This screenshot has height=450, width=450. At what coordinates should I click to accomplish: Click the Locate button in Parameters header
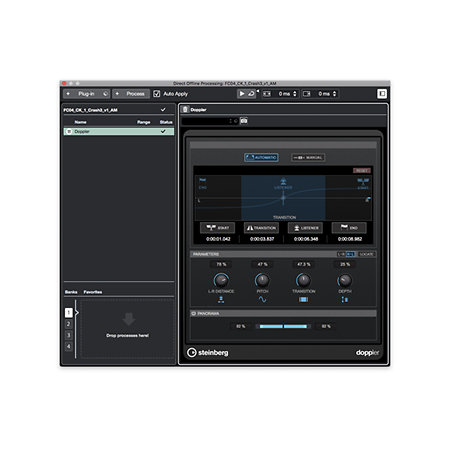[x=366, y=254]
